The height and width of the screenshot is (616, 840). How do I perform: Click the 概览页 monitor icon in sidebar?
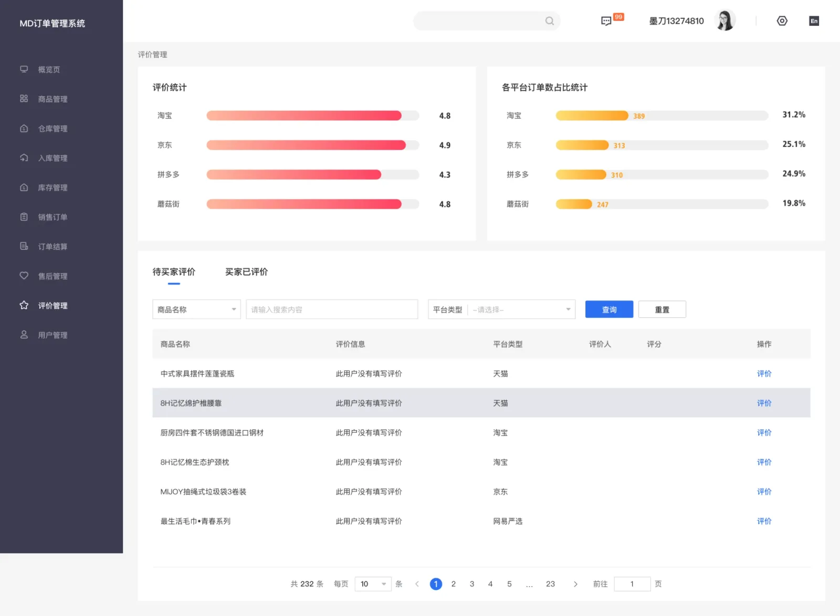(24, 69)
